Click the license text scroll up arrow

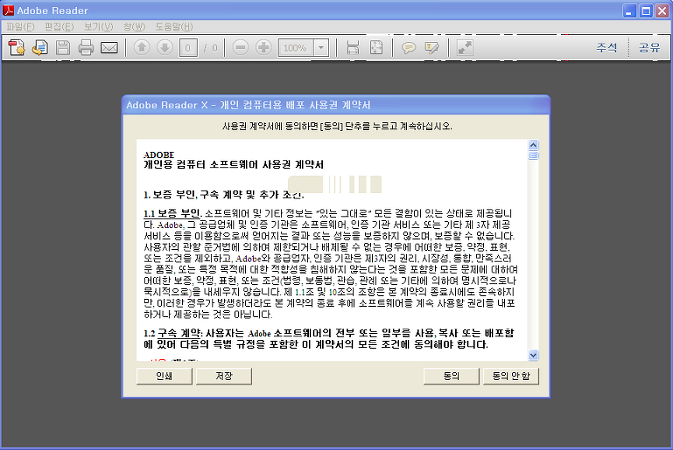click(533, 145)
